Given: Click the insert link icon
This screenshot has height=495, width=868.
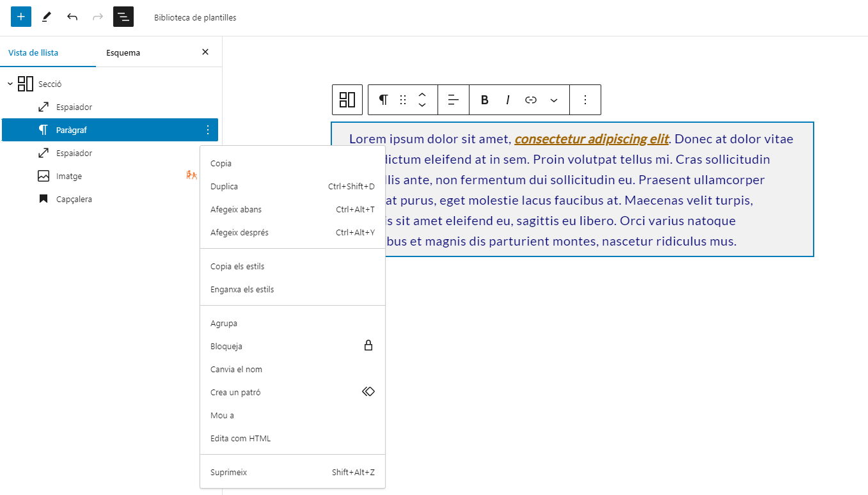Looking at the screenshot, I should [x=531, y=100].
